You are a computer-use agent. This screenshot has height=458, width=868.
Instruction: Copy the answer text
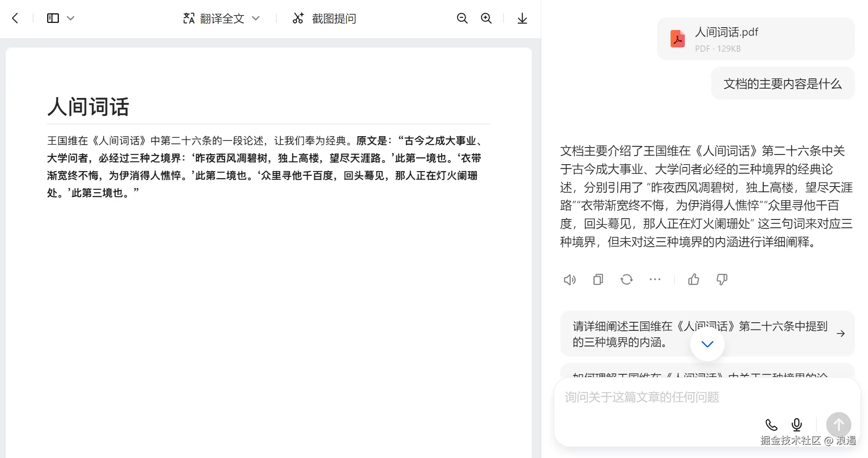tap(598, 280)
